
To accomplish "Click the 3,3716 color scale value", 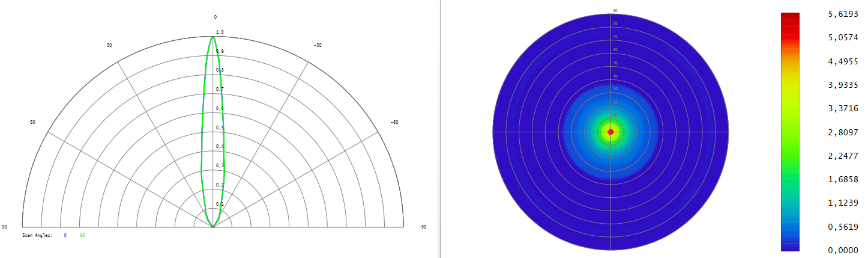I will click(x=843, y=108).
